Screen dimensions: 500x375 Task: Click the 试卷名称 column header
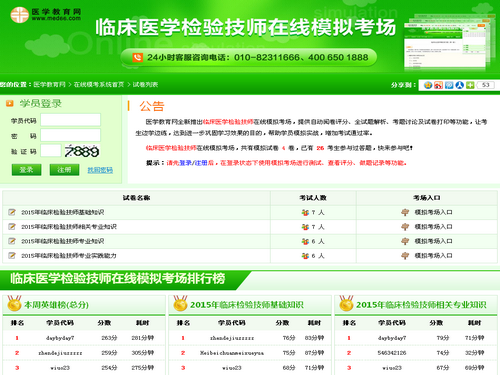coord(136,198)
